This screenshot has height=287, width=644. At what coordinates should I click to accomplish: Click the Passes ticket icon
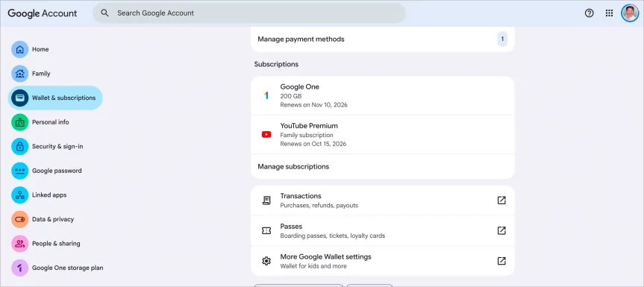[x=266, y=231]
